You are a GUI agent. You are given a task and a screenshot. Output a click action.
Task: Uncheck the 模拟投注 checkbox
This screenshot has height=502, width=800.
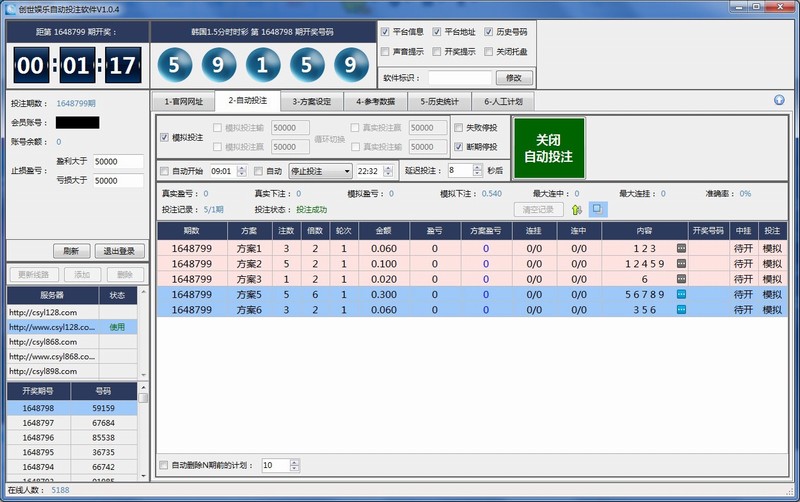tap(165, 137)
